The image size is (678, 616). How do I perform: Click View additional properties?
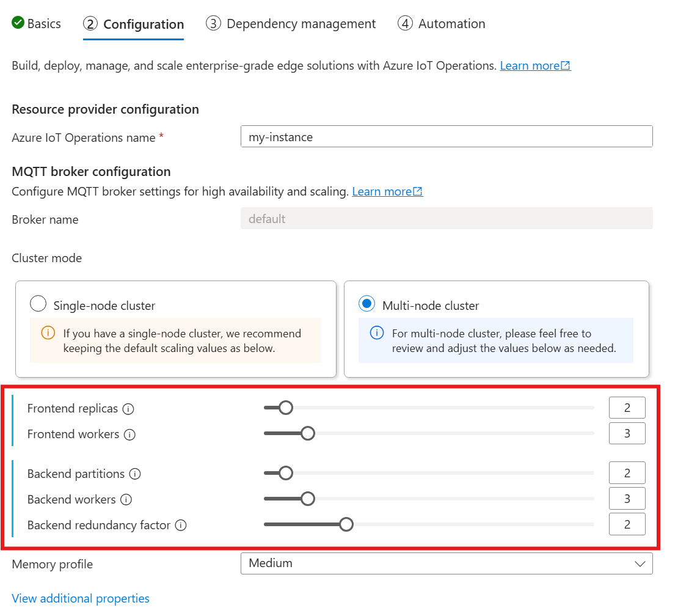point(80,598)
